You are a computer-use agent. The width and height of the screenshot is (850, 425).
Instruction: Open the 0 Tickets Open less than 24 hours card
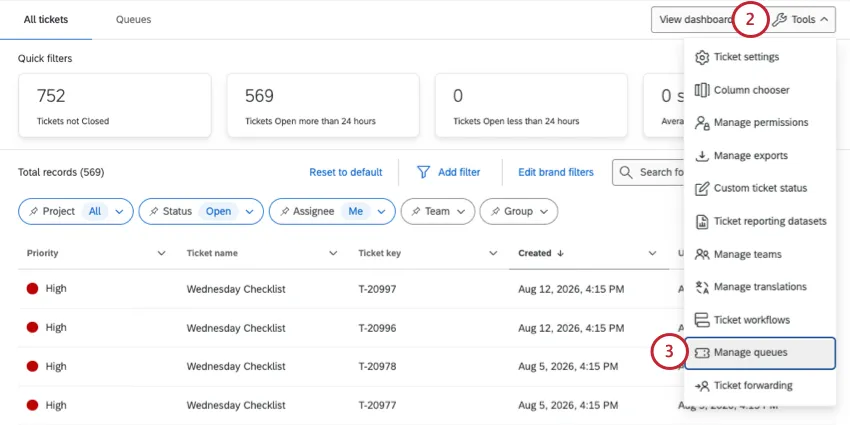click(531, 105)
